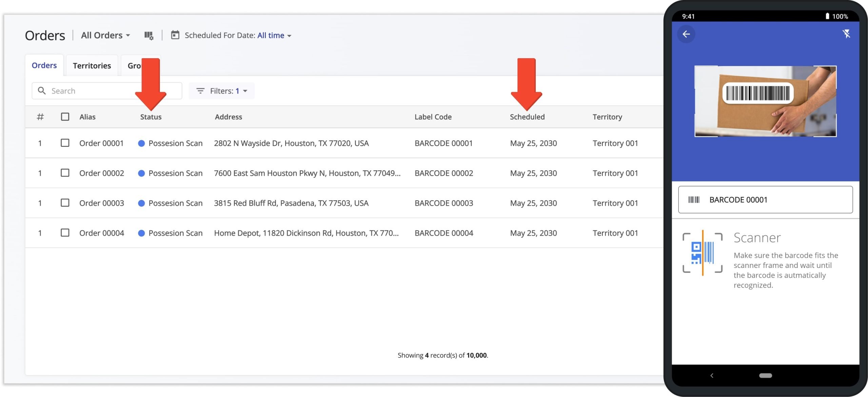
Task: Click the filter lines icon
Action: tap(200, 91)
